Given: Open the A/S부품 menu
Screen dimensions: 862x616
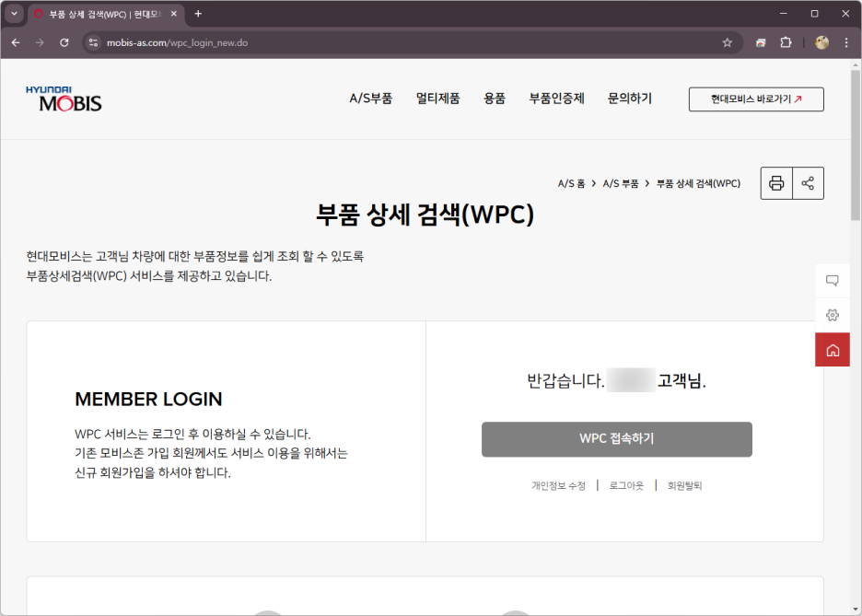Looking at the screenshot, I should 371,99.
